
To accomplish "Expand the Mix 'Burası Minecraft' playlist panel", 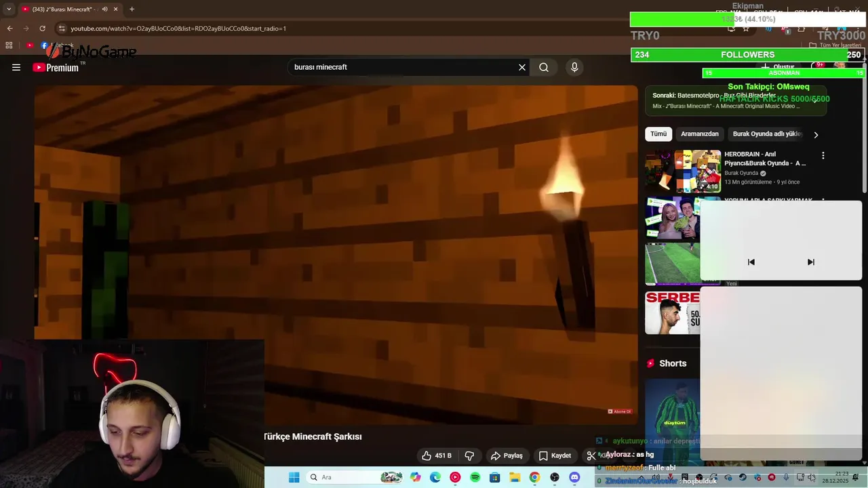I will click(x=816, y=100).
